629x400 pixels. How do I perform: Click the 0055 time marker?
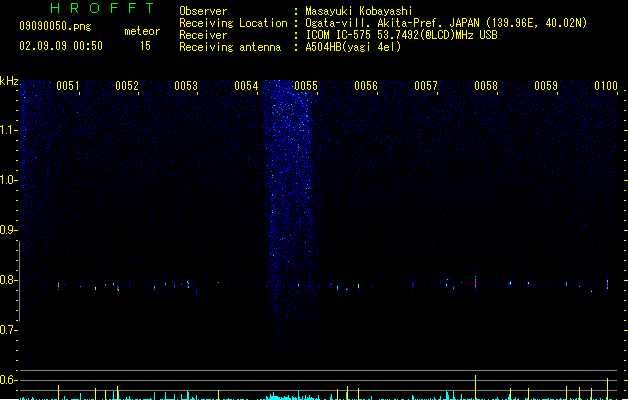click(x=306, y=86)
